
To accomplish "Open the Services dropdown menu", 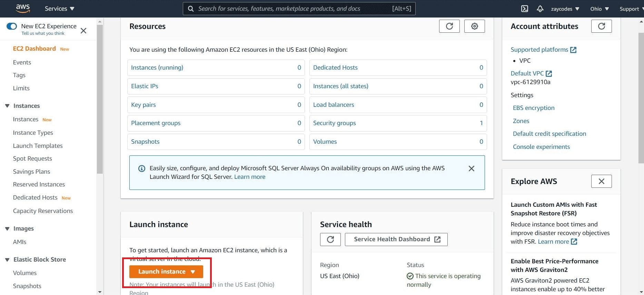I will point(59,9).
